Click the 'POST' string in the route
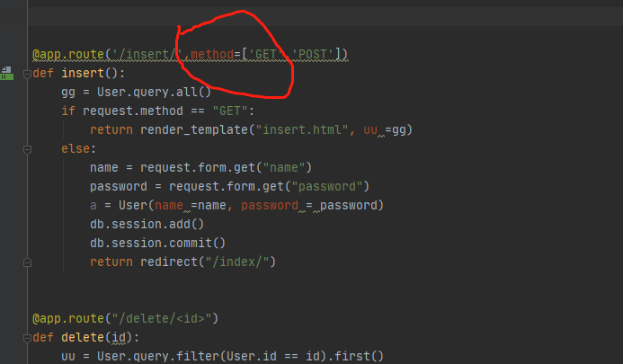623x364 pixels. [x=313, y=54]
